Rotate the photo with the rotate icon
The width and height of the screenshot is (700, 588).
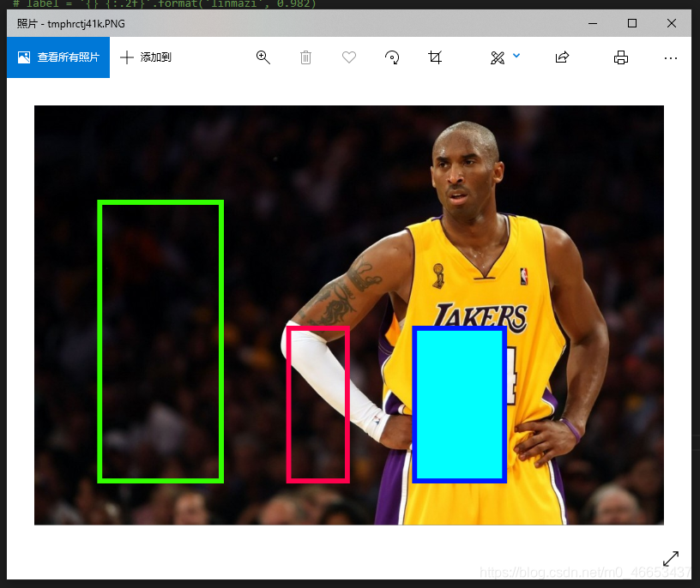(392, 57)
